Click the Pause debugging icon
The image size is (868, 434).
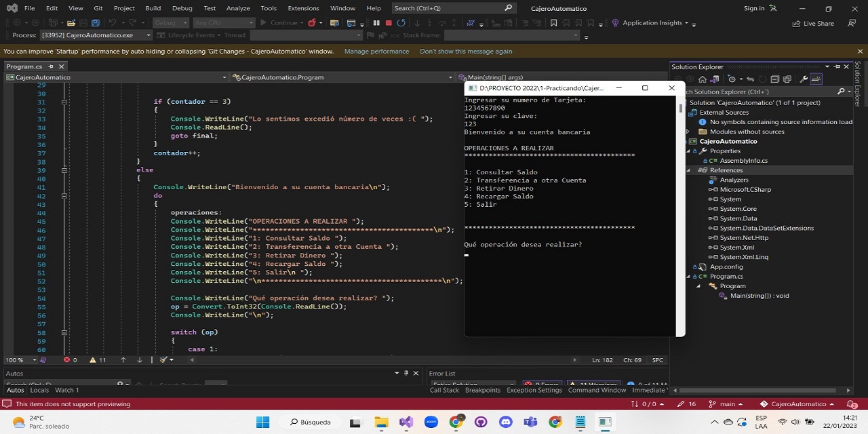pos(376,22)
